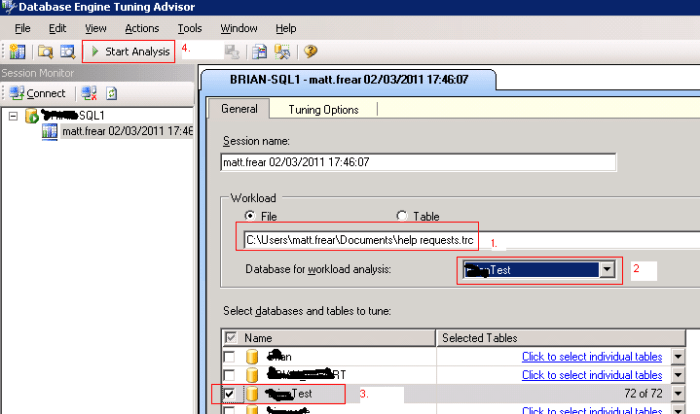The image size is (700, 414).
Task: Switch to the Tuning Options tab
Action: [x=323, y=109]
